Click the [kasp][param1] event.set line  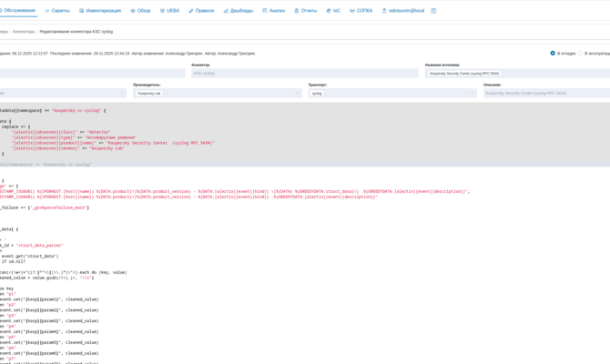click(49, 299)
